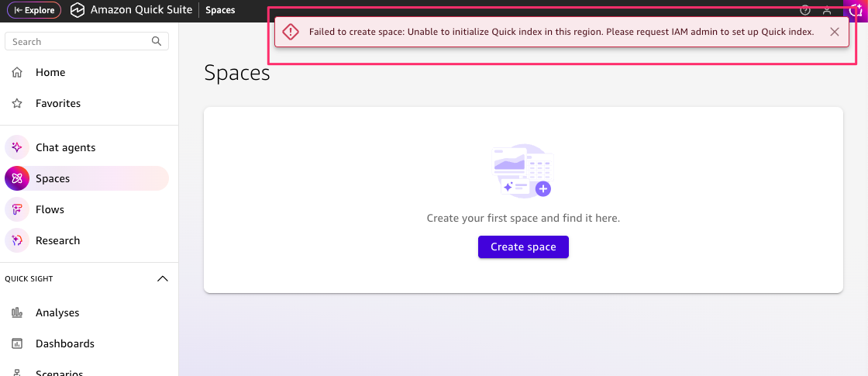868x376 pixels.
Task: Click the Search input field
Action: click(86, 42)
